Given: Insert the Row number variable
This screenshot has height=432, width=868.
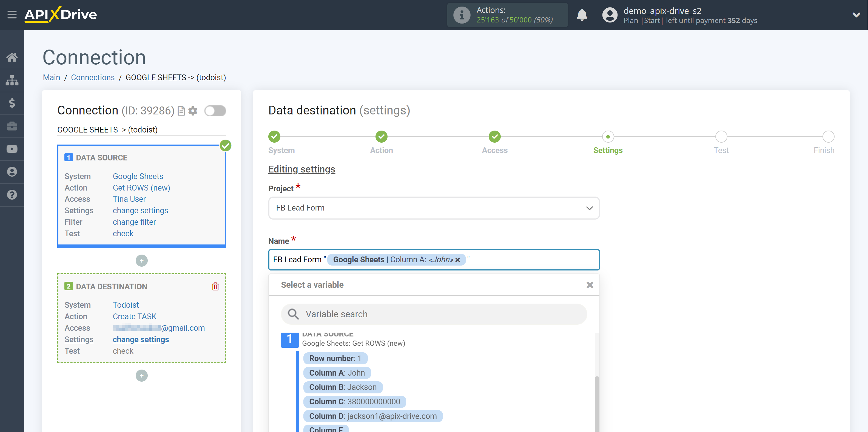Looking at the screenshot, I should [x=335, y=358].
